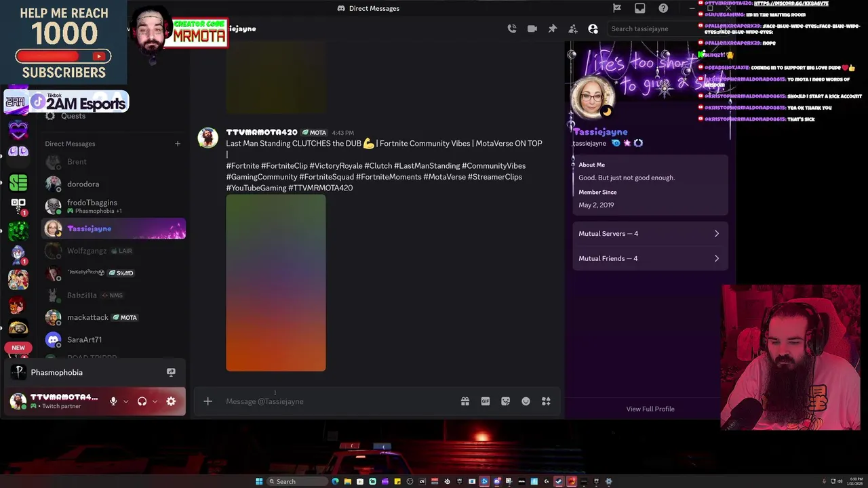
Task: Open the flag checkpoint icon in title bar
Action: pyautogui.click(x=617, y=8)
